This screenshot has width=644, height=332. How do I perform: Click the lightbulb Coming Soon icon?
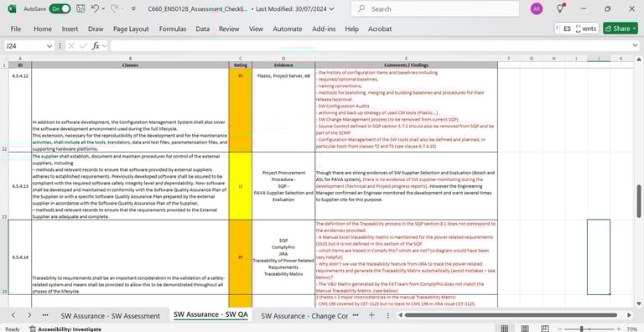coord(560,8)
